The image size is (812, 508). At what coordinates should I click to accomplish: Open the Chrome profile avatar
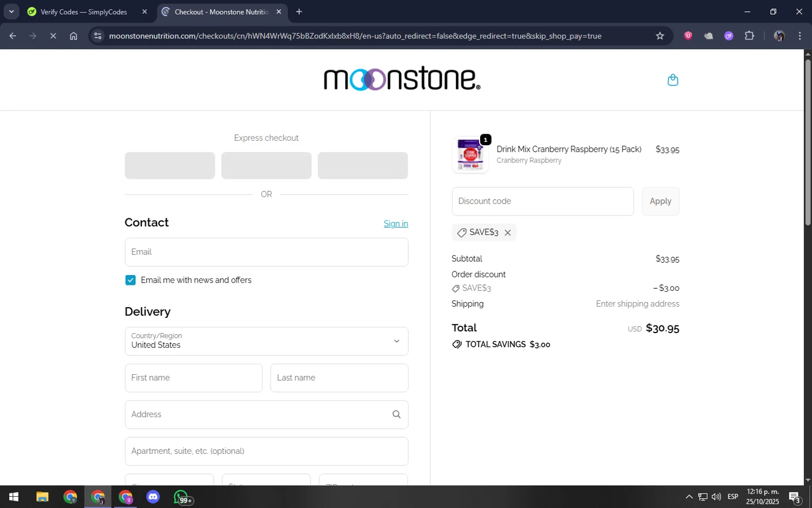tap(780, 36)
